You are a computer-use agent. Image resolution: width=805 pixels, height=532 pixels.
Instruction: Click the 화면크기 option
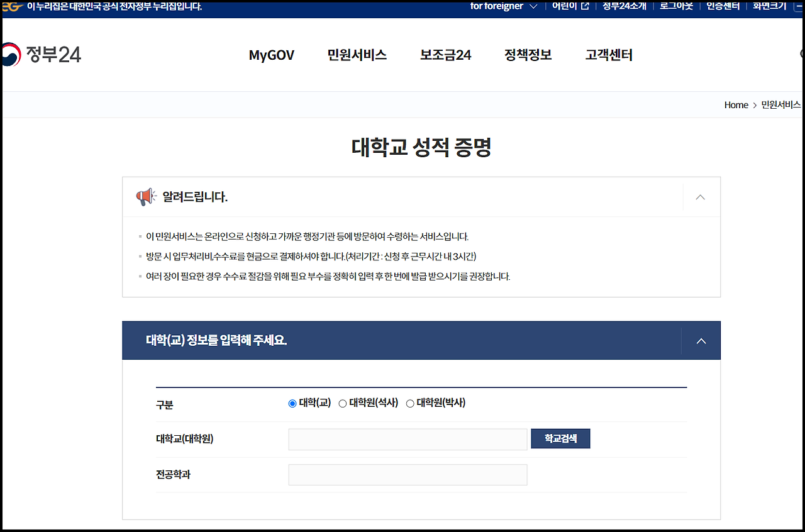tap(769, 6)
